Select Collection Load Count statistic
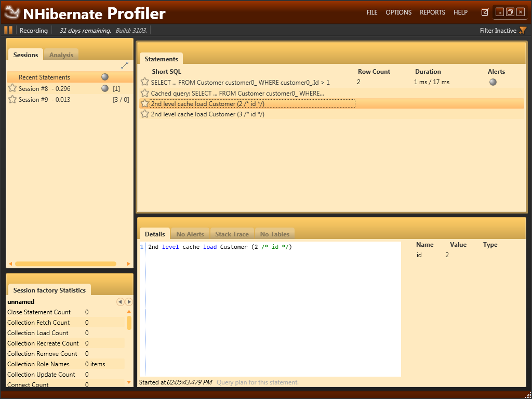This screenshot has width=532, height=399. pos(66,333)
